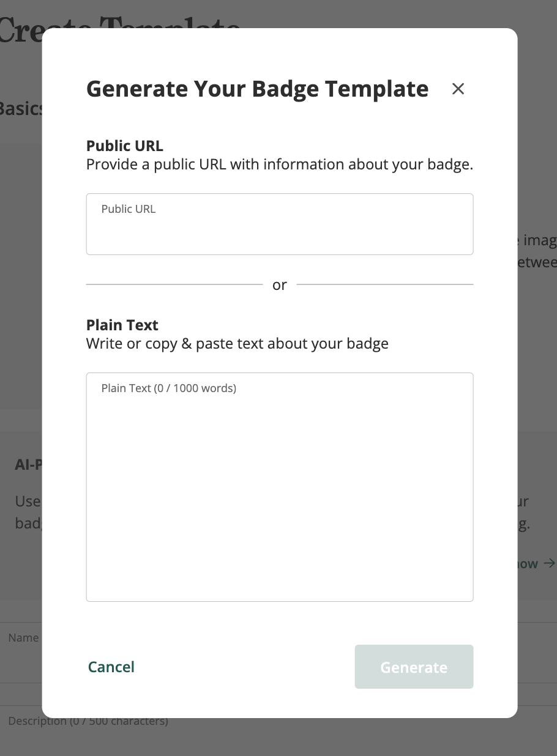Click the "Provide a public URL" description text
The width and height of the screenshot is (557, 756).
pyautogui.click(x=279, y=165)
